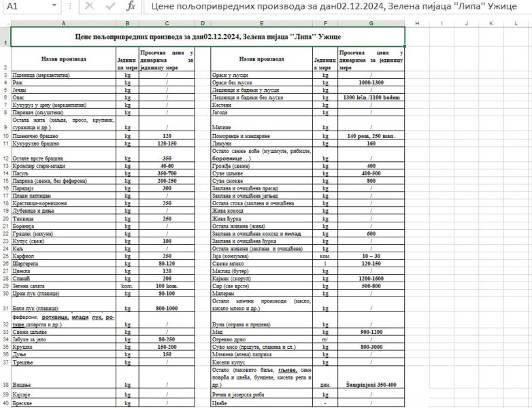Image resolution: width=532 pixels, height=408 pixels.
Task: Select column C header
Action: [x=167, y=23]
